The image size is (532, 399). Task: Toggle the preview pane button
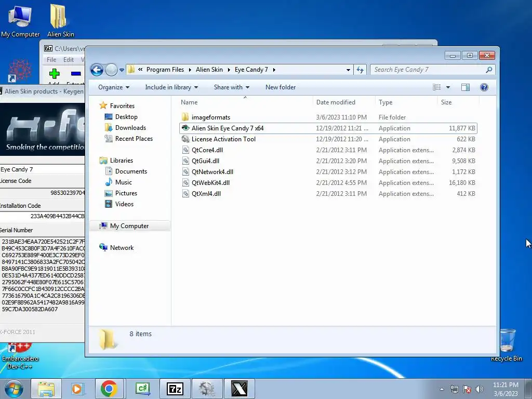[465, 87]
